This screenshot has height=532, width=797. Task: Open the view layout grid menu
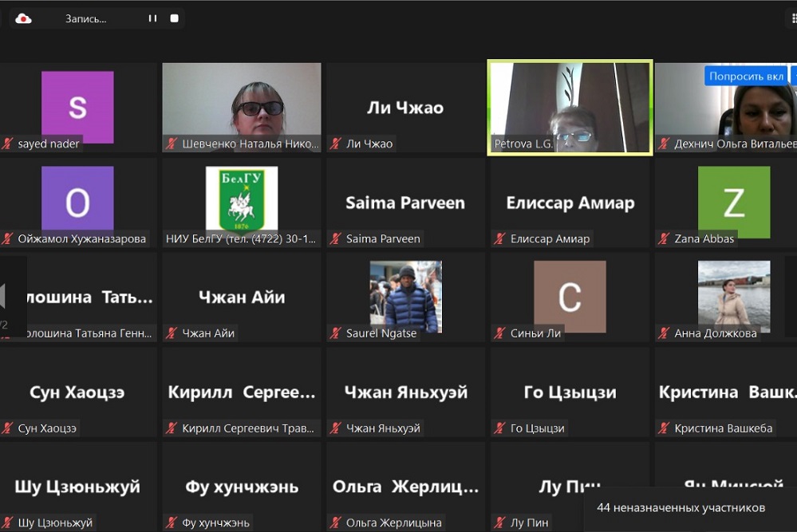[792, 18]
